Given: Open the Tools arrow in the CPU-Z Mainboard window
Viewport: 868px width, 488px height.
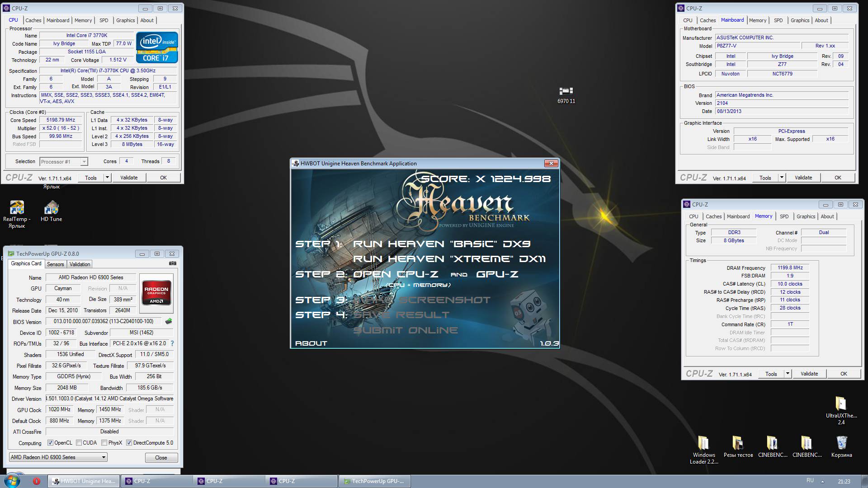Looking at the screenshot, I should 782,178.
